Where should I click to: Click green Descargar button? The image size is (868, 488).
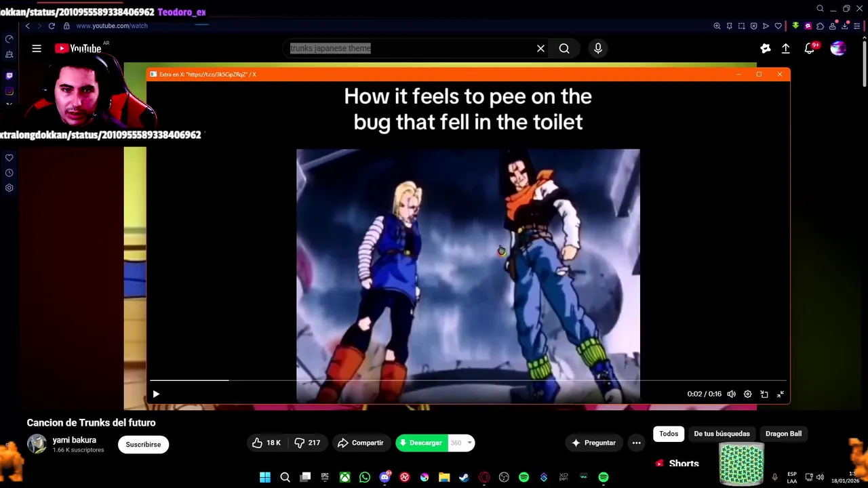[421, 443]
